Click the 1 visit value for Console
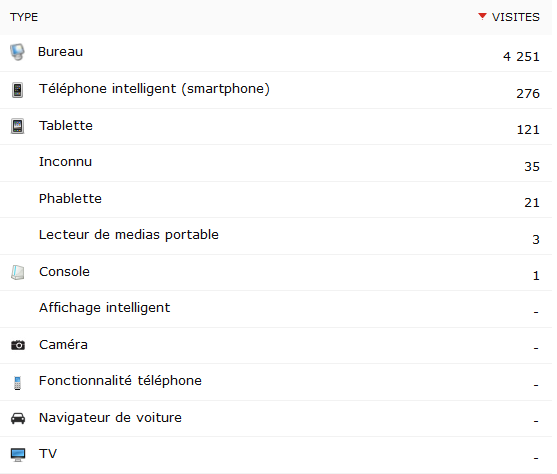The height and width of the screenshot is (474, 557). pyautogui.click(x=536, y=276)
